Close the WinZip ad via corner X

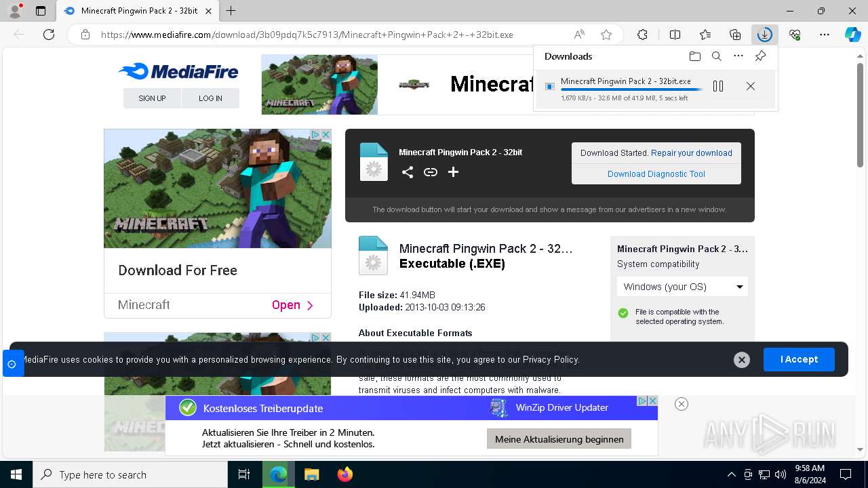click(x=652, y=401)
